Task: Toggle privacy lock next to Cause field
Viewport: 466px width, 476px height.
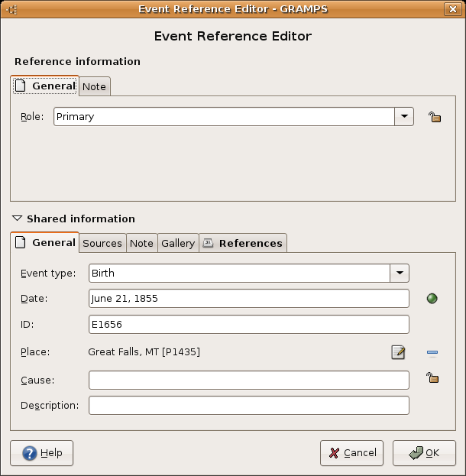Action: 432,377
